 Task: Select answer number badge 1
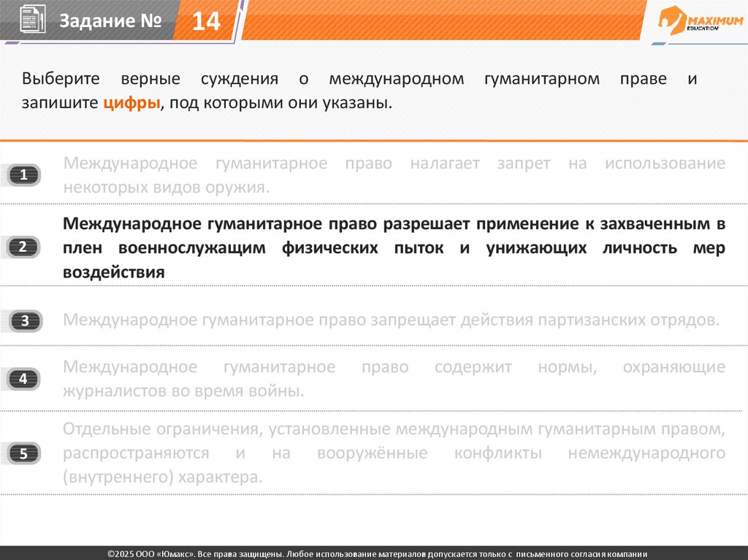23,175
